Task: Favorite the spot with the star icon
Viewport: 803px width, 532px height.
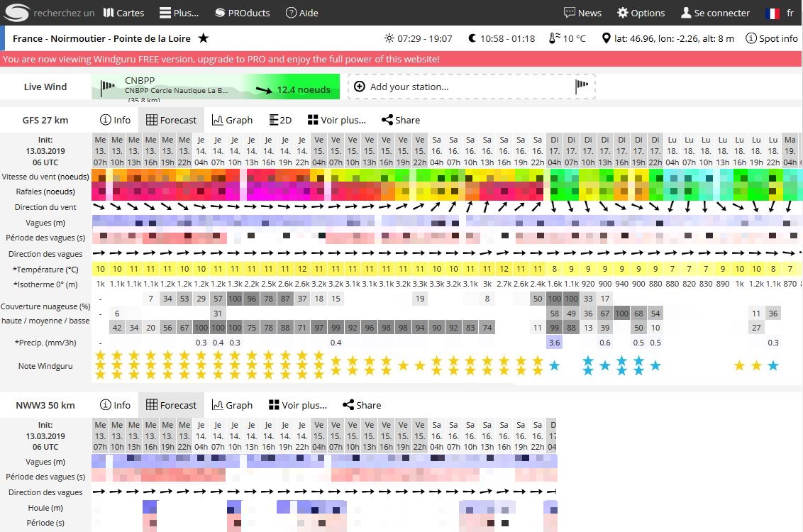Action: [x=204, y=38]
